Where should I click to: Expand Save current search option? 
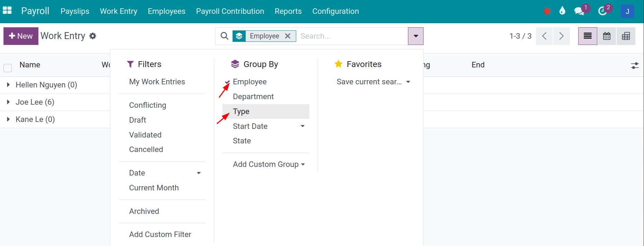tap(373, 82)
